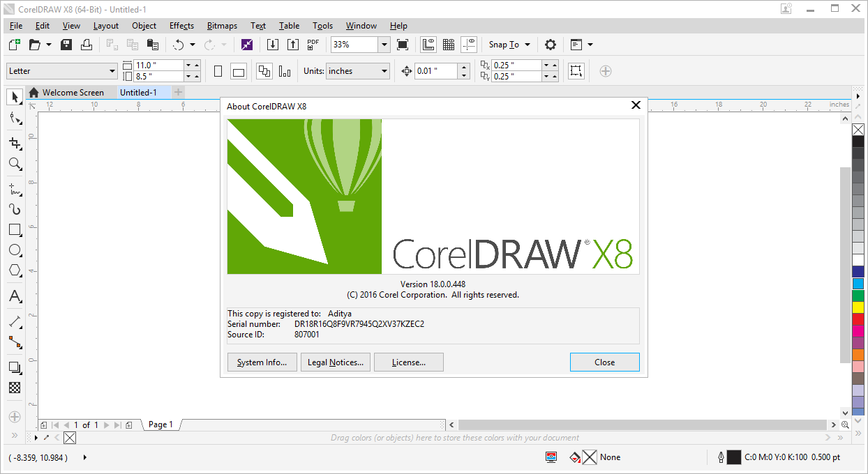Open Options with the gear icon

pos(551,45)
